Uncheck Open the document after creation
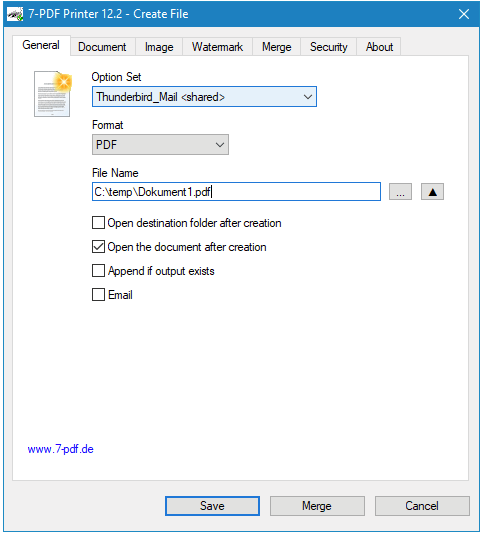Screen dimensions: 481x536 tap(98, 246)
